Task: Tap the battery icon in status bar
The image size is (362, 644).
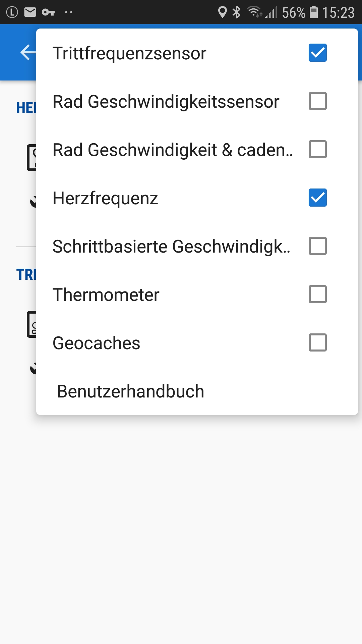Action: point(313,12)
